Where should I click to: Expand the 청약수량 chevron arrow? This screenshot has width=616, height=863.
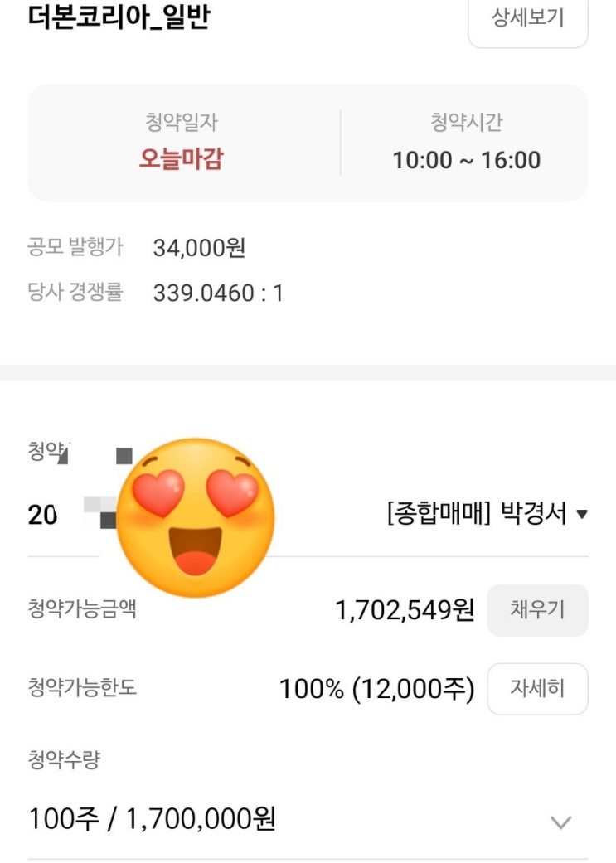(561, 822)
